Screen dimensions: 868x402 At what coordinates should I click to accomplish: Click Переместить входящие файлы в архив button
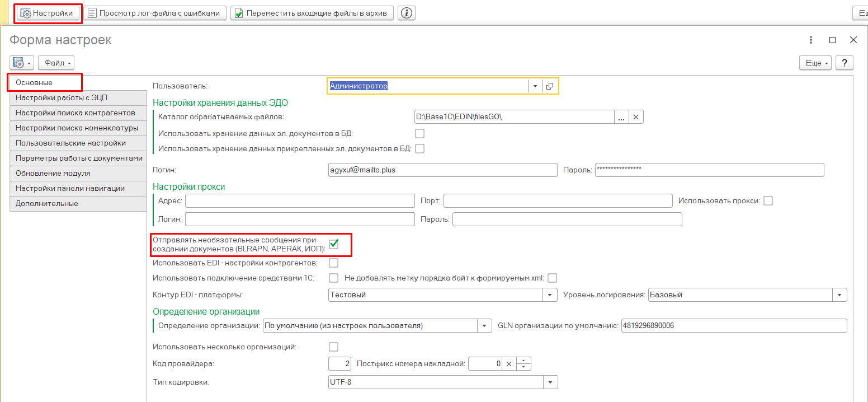click(312, 13)
